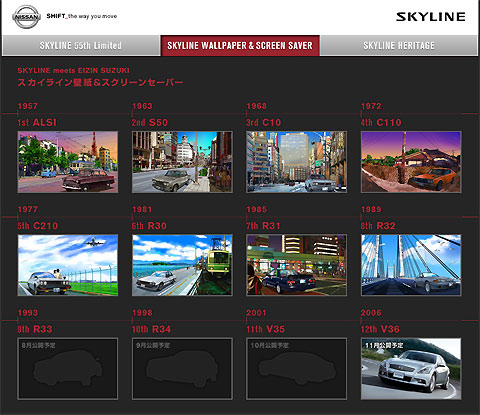This screenshot has height=415, width=480.
Task: Click the Japanese wallpaper & screensaver title
Action: click(x=100, y=82)
